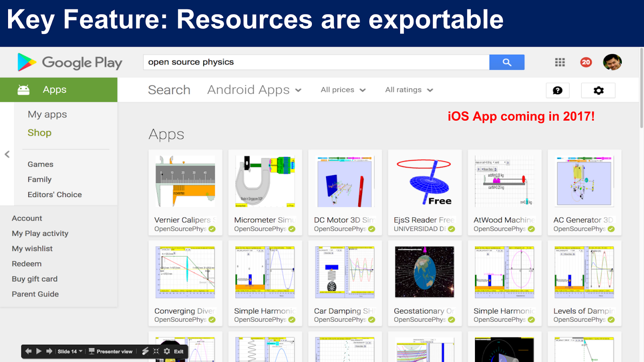Click the page scrollbar on the right edge
This screenshot has height=362, width=644.
coord(642,88)
